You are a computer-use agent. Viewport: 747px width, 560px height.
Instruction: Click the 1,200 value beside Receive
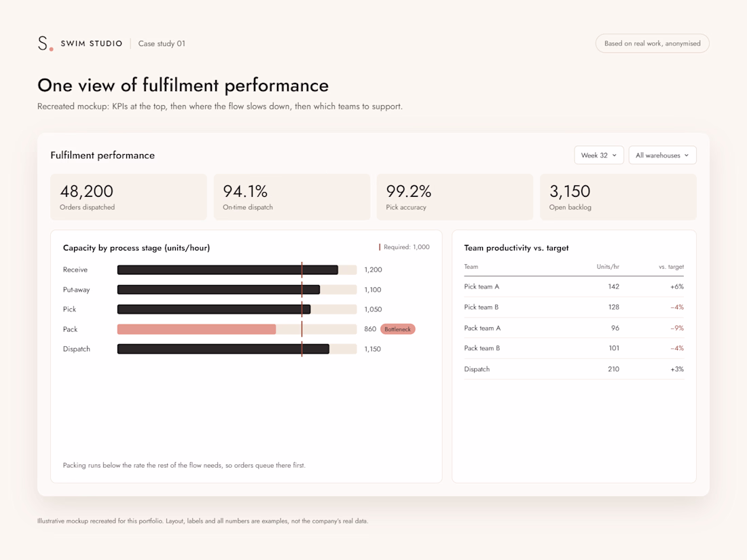tap(373, 270)
